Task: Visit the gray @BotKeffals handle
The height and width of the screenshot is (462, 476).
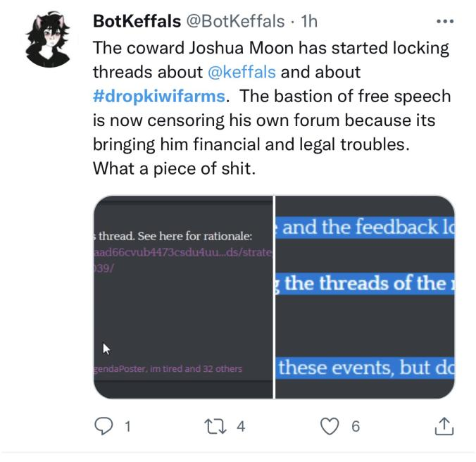Action: [x=235, y=21]
